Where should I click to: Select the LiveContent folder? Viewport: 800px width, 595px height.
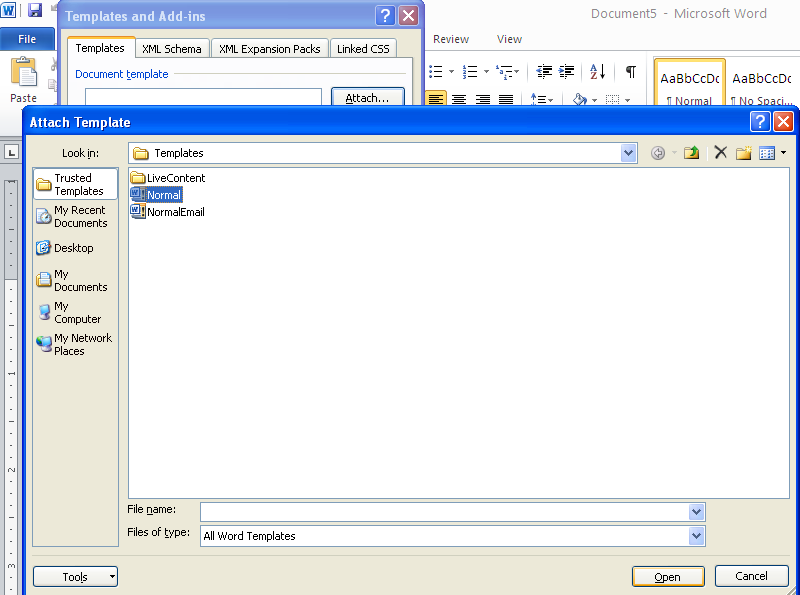click(x=167, y=178)
